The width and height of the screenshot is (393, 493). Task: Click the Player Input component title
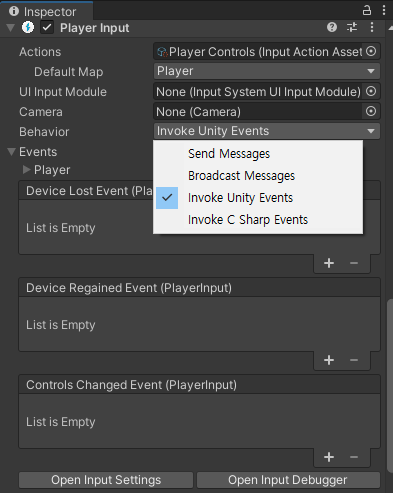tap(95, 28)
